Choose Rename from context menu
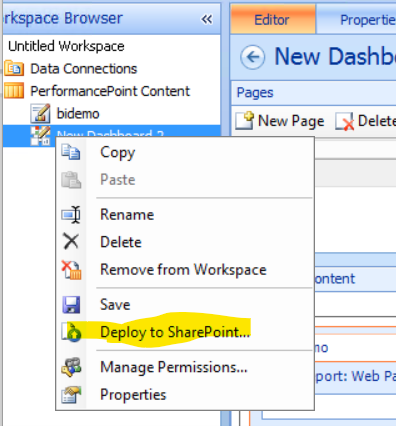396x426 pixels. point(127,214)
